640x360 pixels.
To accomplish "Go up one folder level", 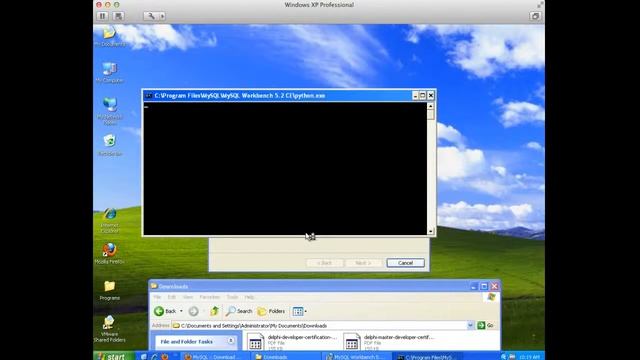I will 214,311.
